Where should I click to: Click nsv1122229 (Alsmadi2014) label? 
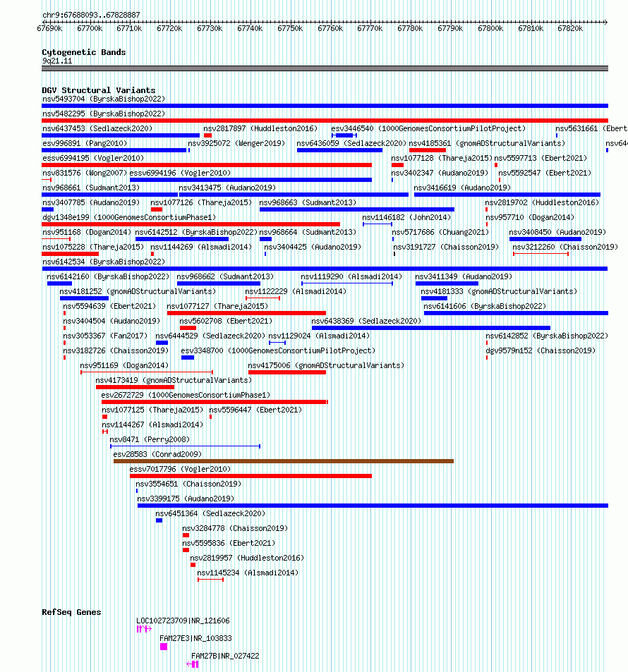pos(296,291)
